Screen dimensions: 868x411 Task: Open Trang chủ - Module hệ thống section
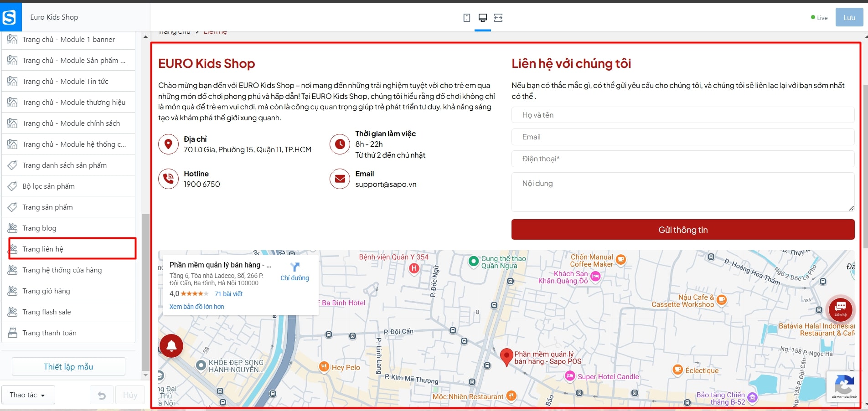(x=68, y=144)
